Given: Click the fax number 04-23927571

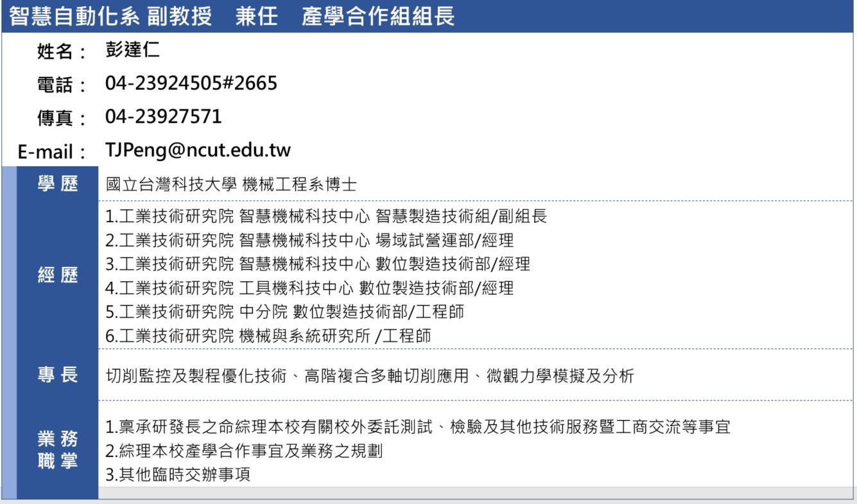Looking at the screenshot, I should [x=164, y=117].
